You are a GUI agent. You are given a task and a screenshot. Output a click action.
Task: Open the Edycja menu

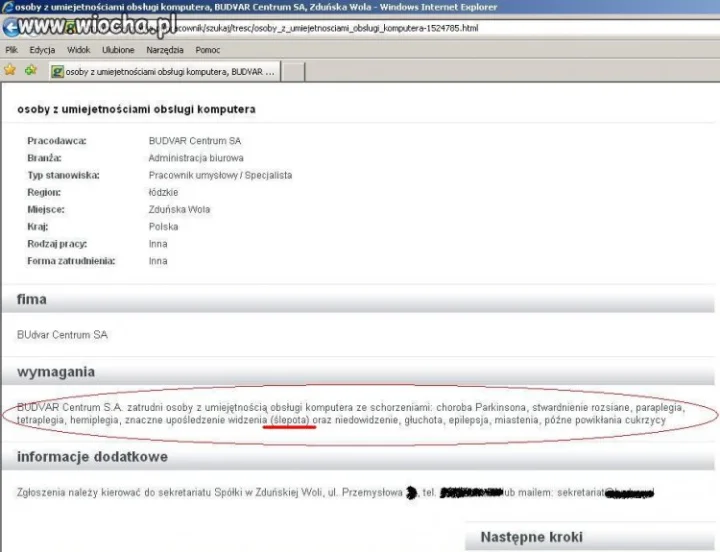pyautogui.click(x=42, y=50)
